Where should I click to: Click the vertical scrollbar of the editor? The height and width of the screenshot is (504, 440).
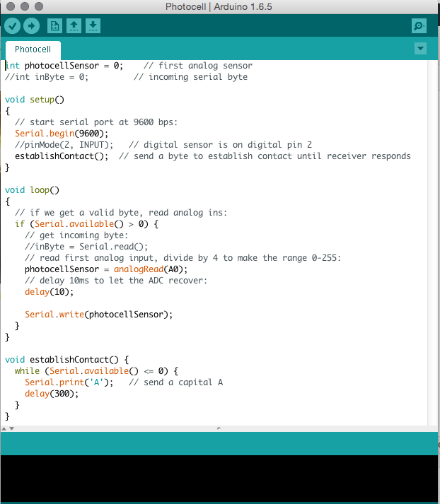[433, 242]
